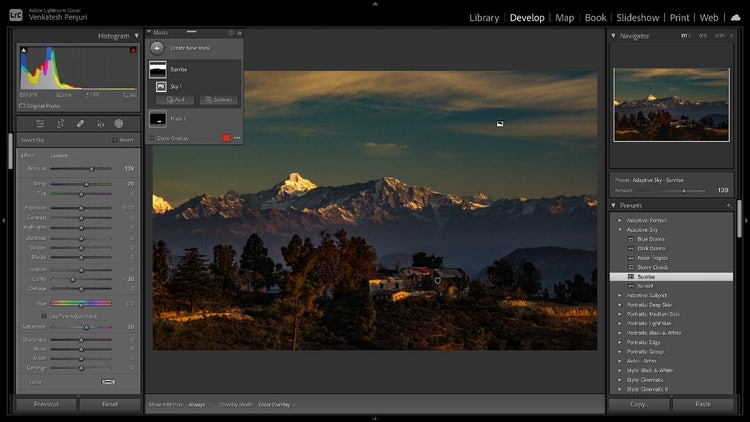
Task: Toggle histogram shadow clipping triangle
Action: 24,50
